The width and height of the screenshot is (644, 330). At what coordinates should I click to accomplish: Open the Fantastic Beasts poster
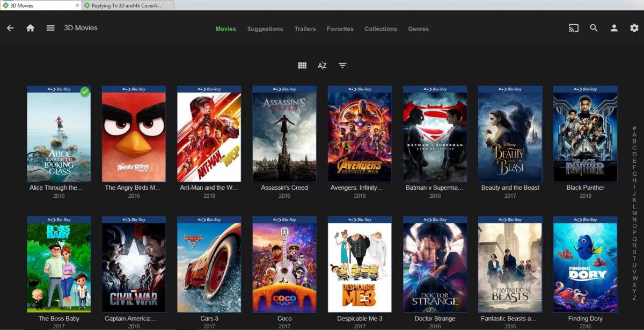tap(510, 264)
